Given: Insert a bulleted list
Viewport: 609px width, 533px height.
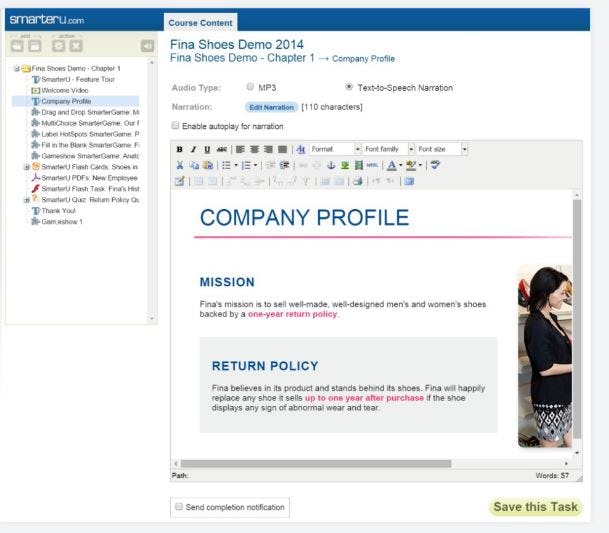Looking at the screenshot, I should [x=226, y=165].
